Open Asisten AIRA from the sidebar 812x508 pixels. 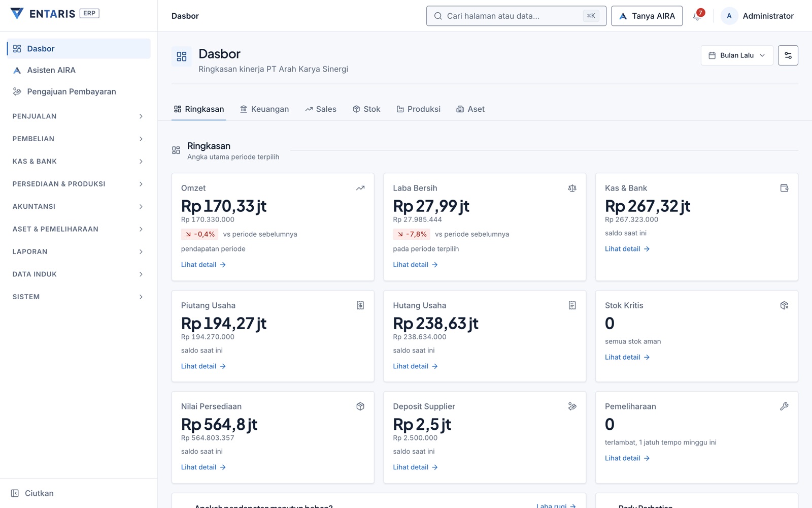coord(79,70)
